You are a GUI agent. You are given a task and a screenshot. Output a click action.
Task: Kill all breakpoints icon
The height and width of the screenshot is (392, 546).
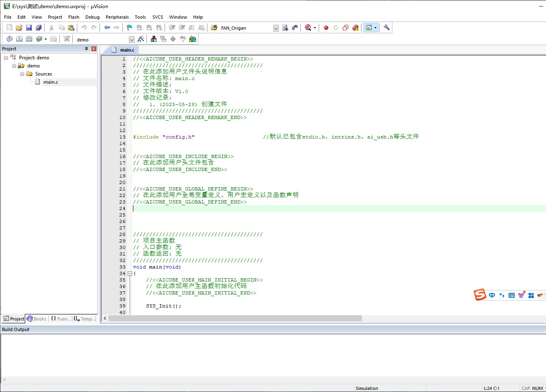pos(355,28)
